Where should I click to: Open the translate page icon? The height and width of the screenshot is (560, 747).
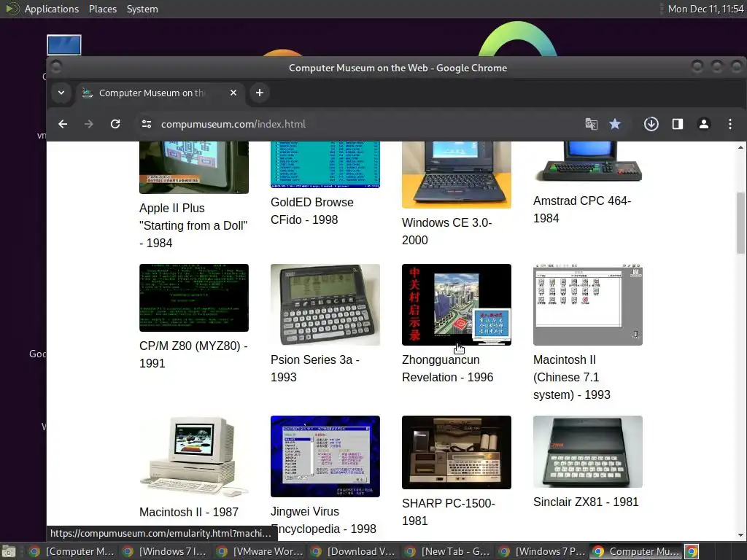coord(591,124)
